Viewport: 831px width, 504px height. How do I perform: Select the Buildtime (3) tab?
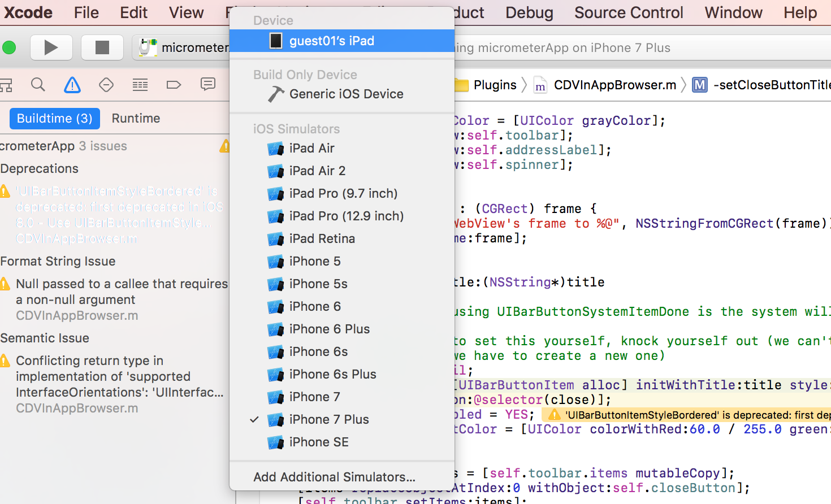tap(55, 119)
